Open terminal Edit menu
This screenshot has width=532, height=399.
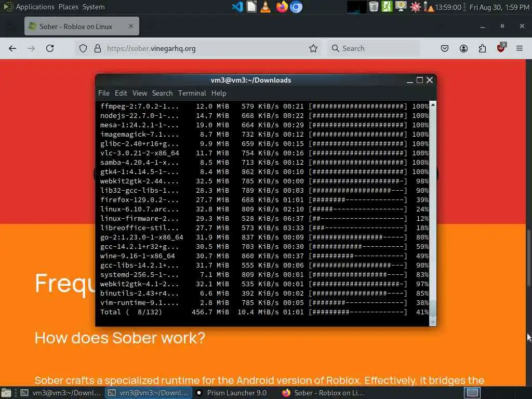(x=121, y=93)
